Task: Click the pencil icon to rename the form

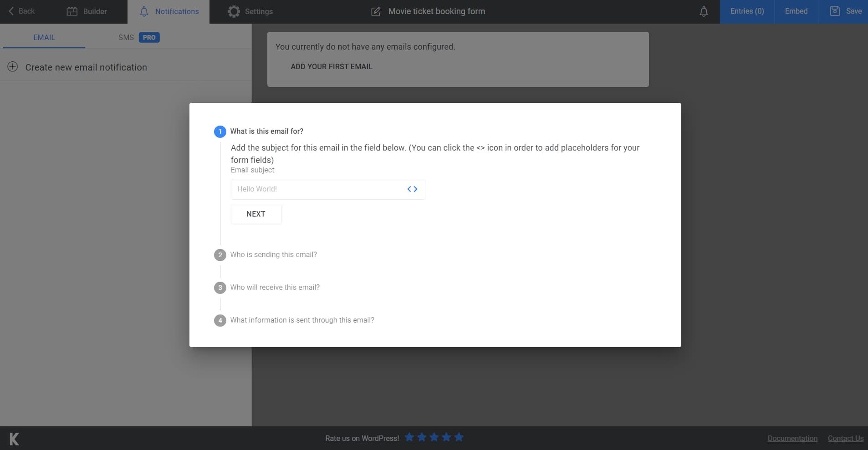Action: [x=376, y=11]
